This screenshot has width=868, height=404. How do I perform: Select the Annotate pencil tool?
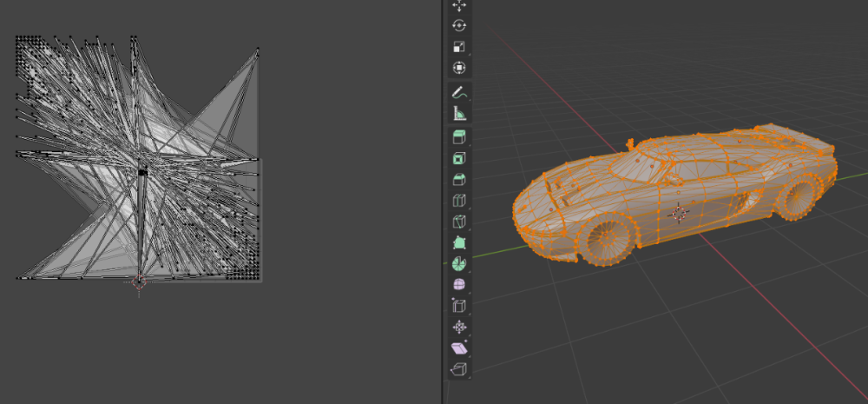point(459,92)
